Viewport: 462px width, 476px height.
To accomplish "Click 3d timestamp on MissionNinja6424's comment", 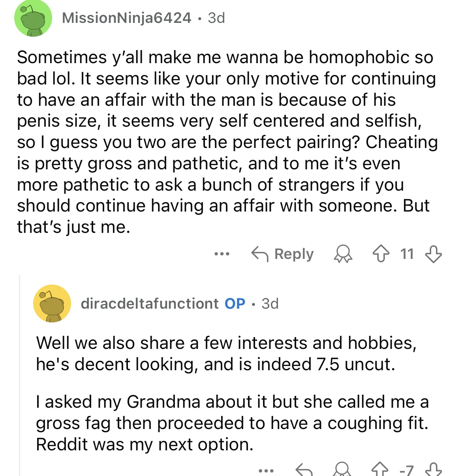I will (x=216, y=18).
